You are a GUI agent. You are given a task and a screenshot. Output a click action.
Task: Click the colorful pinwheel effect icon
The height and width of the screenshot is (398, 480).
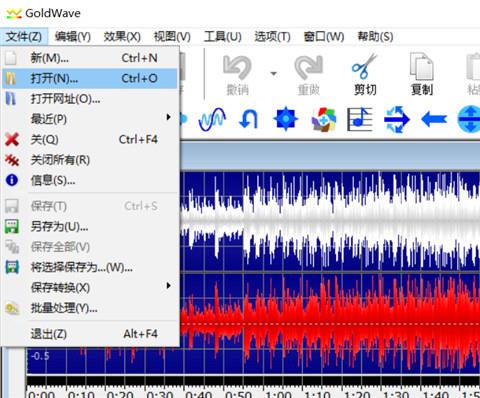point(323,119)
